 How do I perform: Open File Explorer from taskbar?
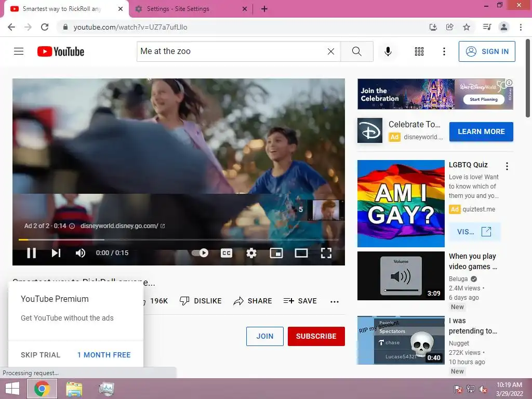(x=74, y=389)
